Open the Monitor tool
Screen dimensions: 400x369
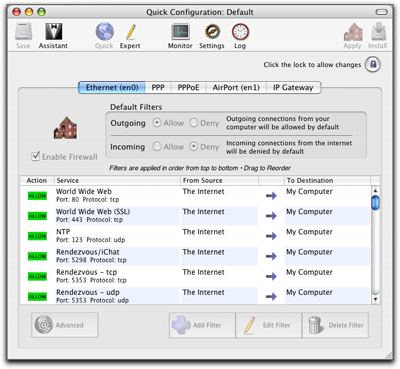pos(180,32)
